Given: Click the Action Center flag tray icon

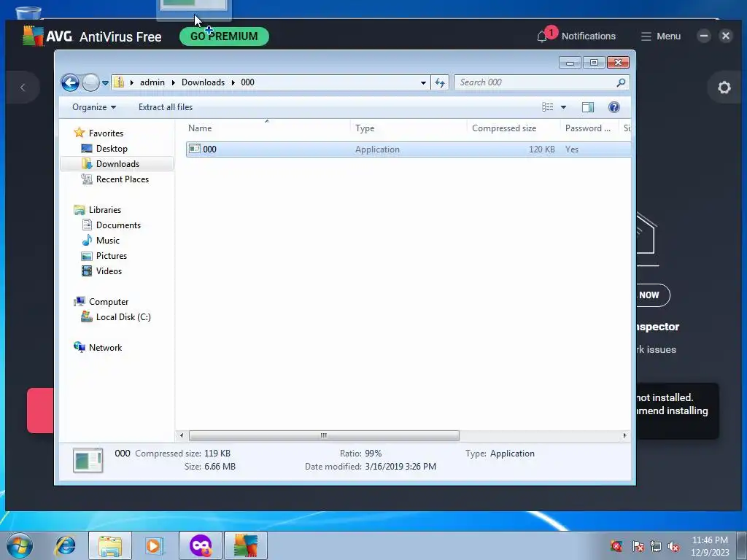Looking at the screenshot, I should click(x=638, y=546).
